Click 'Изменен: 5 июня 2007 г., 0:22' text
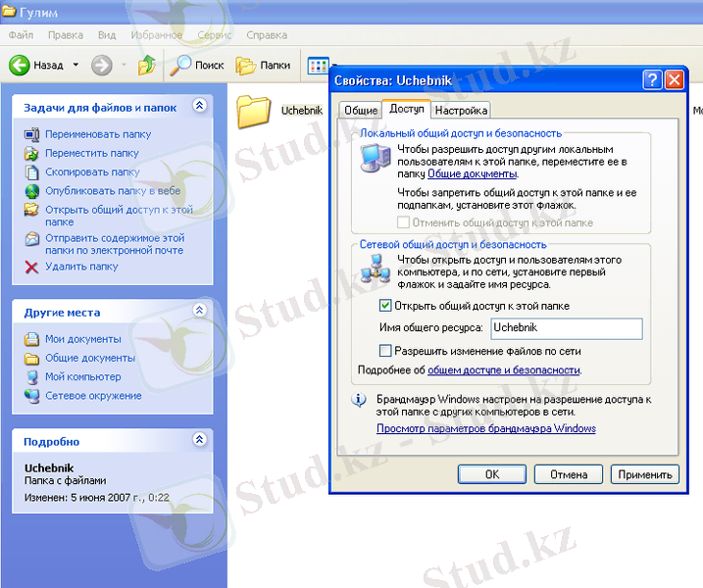Viewport: 703px width, 588px height. (x=96, y=498)
